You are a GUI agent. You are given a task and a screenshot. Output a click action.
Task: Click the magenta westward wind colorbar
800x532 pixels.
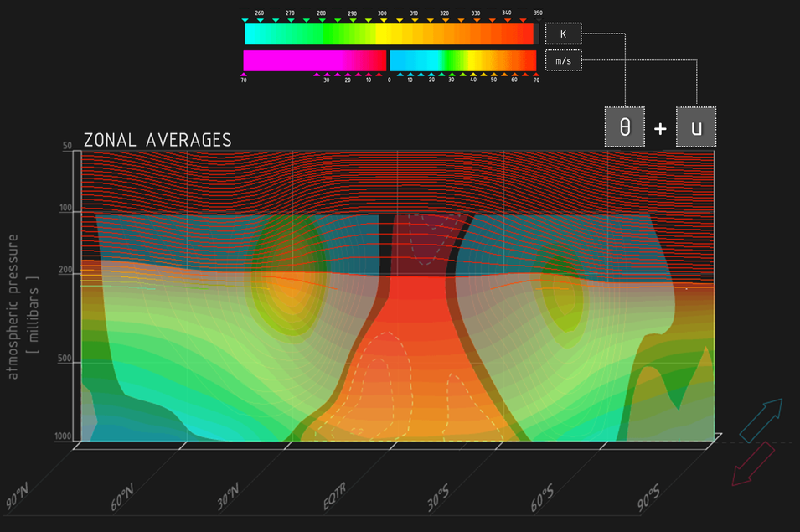click(314, 60)
